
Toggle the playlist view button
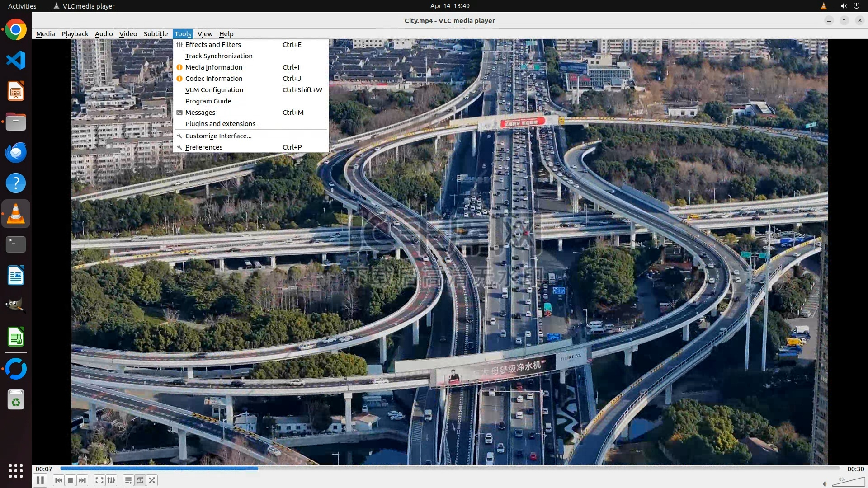(128, 480)
